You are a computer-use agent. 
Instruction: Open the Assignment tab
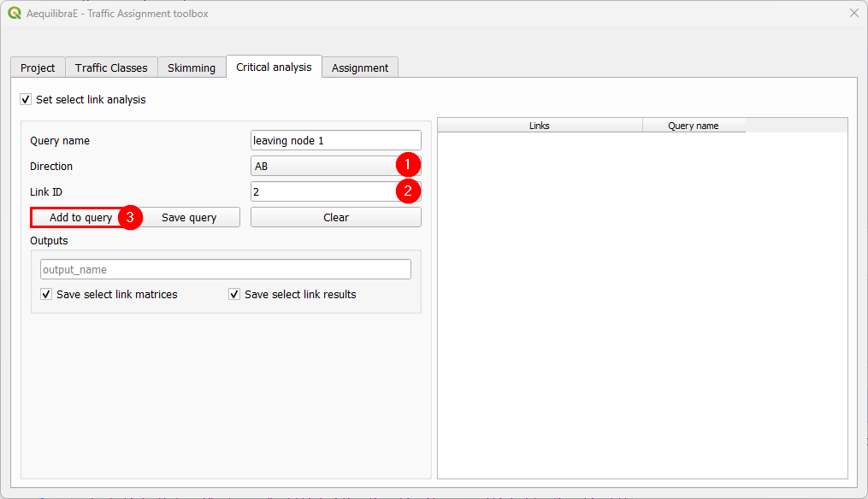360,68
